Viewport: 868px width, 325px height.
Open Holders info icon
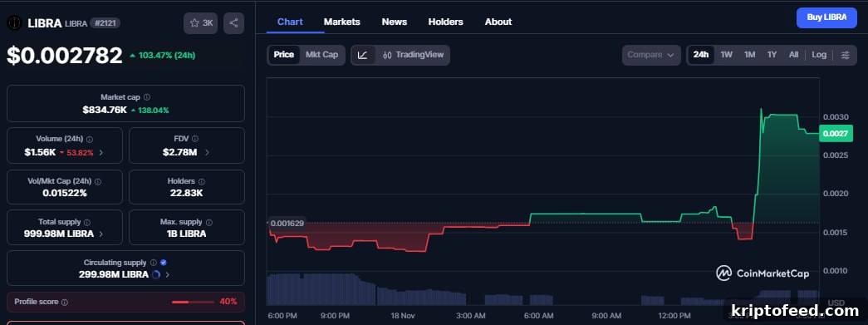coord(202,181)
